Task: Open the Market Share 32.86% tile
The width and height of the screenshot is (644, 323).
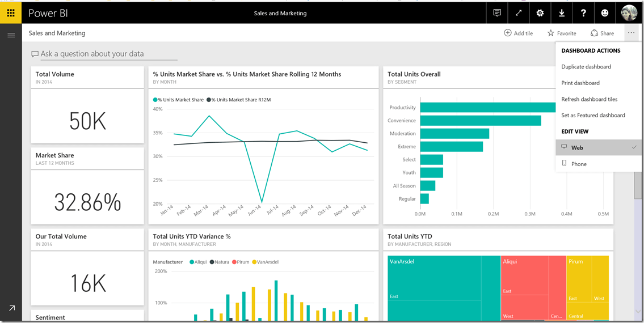Action: [x=87, y=186]
